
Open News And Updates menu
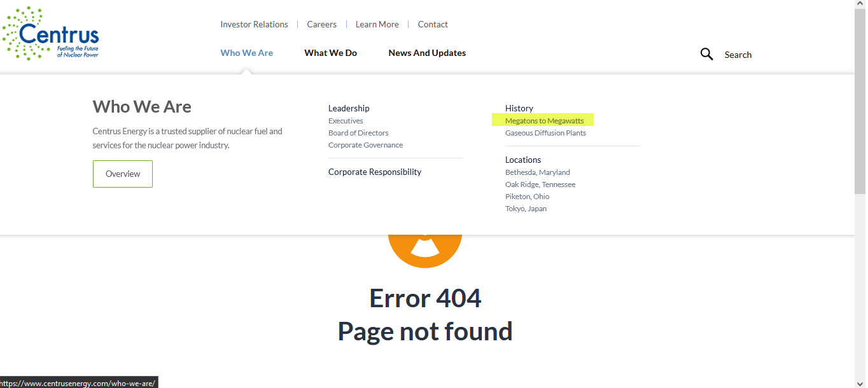427,53
